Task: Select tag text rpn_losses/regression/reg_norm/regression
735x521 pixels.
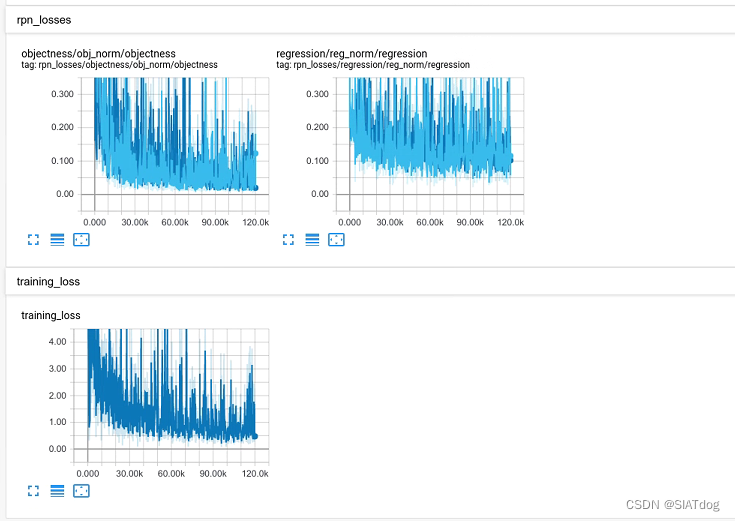Action: click(x=382, y=65)
